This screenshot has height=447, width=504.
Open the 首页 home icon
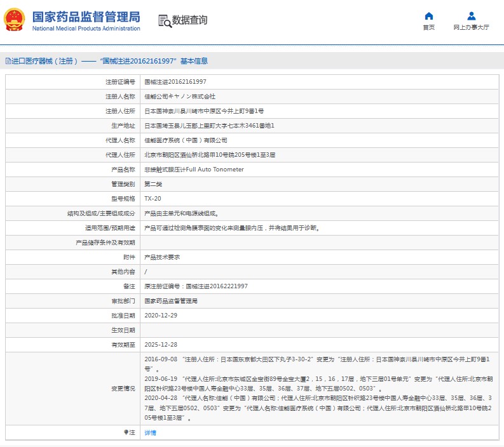pyautogui.click(x=429, y=16)
